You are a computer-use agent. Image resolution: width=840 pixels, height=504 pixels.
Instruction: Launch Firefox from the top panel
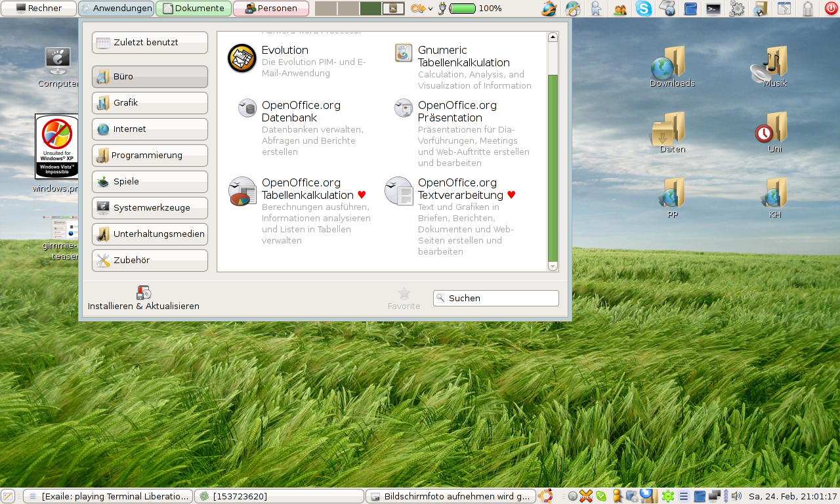tap(549, 9)
